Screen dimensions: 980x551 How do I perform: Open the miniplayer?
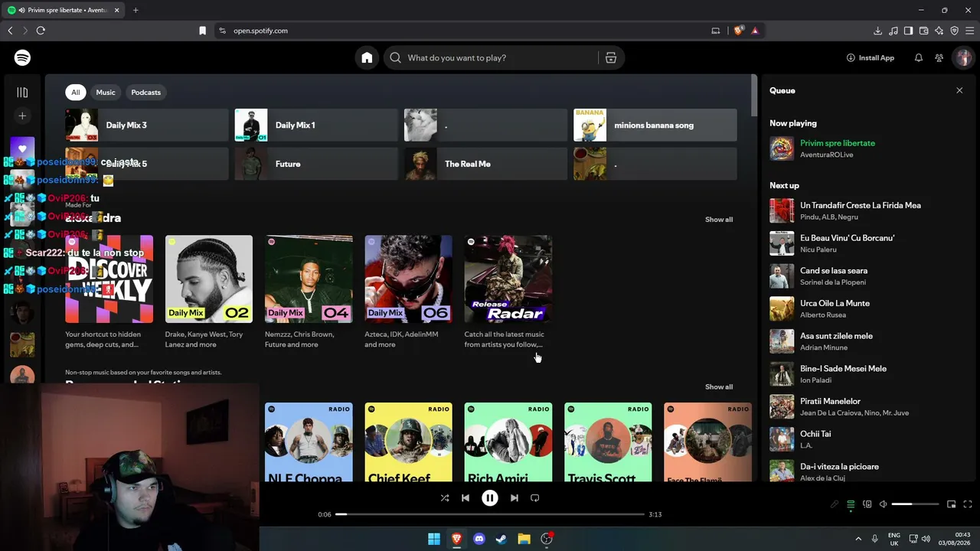coord(952,504)
